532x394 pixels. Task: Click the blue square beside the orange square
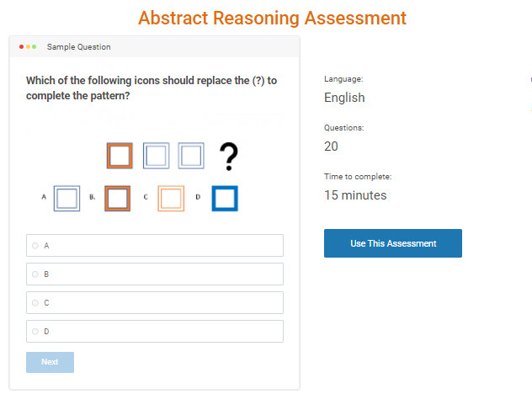point(157,156)
